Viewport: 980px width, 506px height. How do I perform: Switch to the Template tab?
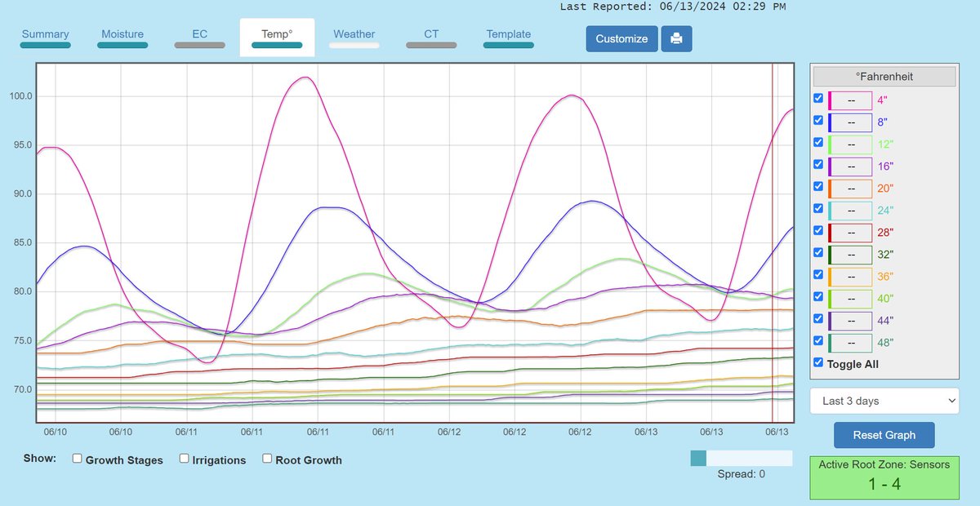pyautogui.click(x=508, y=34)
